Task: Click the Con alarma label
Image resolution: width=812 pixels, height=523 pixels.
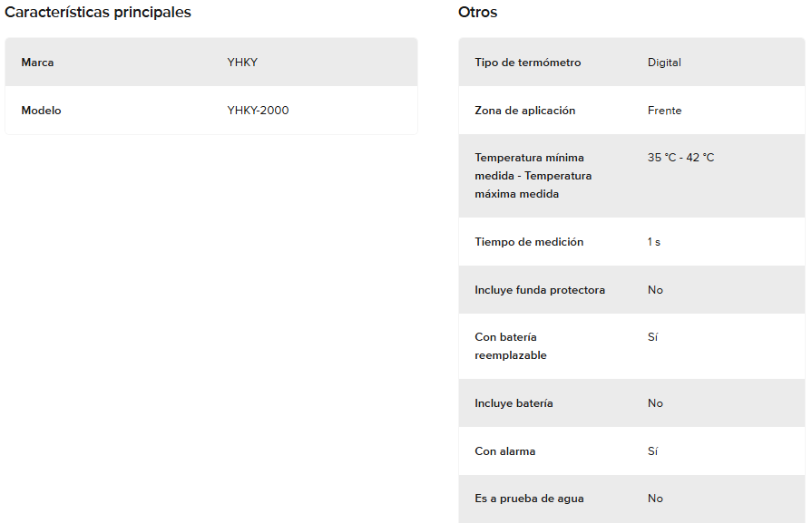Action: coord(505,451)
